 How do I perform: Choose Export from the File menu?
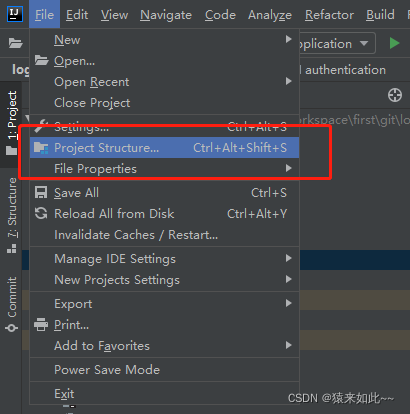(x=165, y=304)
